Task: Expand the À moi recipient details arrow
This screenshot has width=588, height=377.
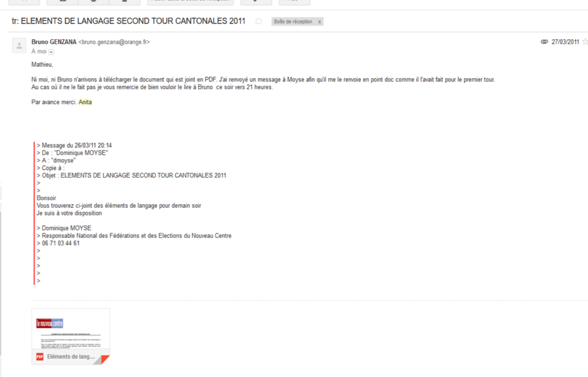Action: pyautogui.click(x=51, y=52)
